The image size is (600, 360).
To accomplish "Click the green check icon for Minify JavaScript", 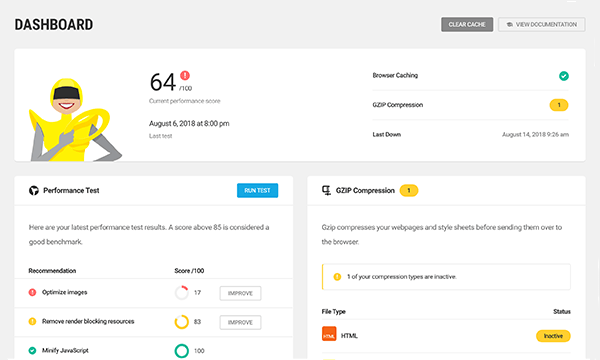I will coord(32,350).
